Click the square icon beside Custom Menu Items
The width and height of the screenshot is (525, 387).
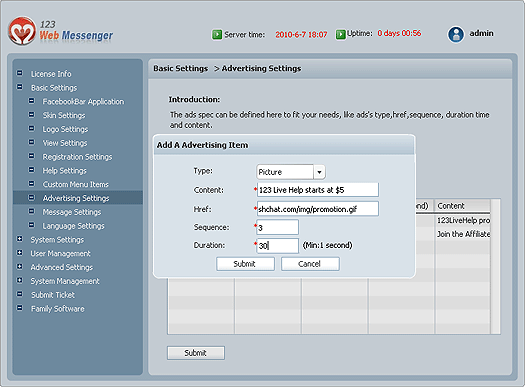point(31,183)
